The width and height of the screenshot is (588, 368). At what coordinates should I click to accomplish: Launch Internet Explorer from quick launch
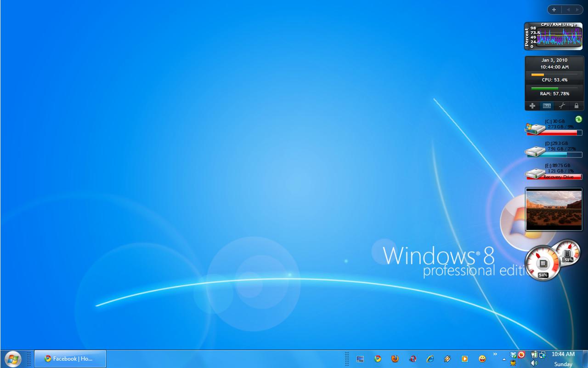[430, 359]
